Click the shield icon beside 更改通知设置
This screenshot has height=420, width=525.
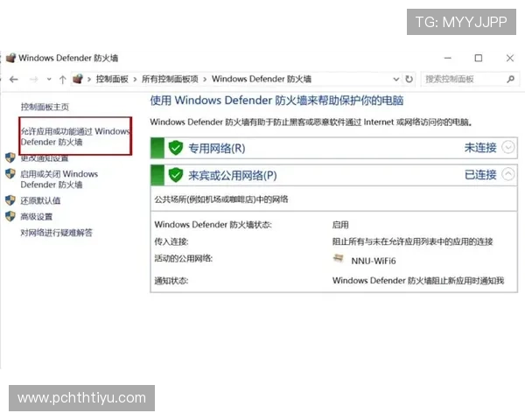click(x=10, y=158)
